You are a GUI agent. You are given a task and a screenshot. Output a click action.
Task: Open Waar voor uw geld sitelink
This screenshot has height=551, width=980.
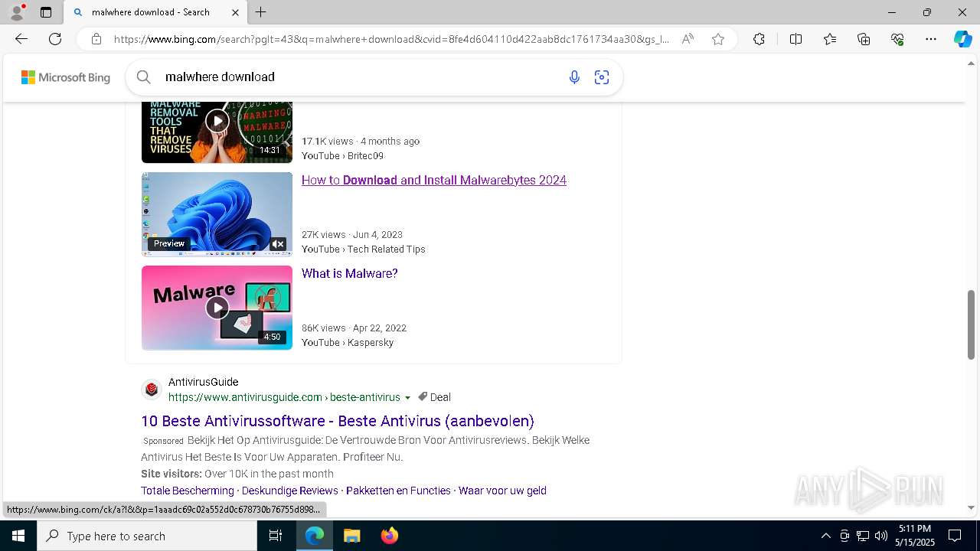pos(502,491)
